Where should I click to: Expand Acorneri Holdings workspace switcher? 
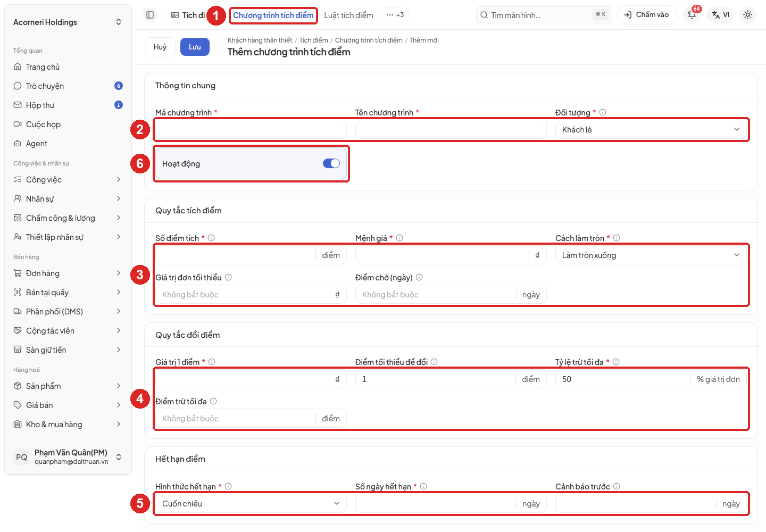(x=68, y=22)
